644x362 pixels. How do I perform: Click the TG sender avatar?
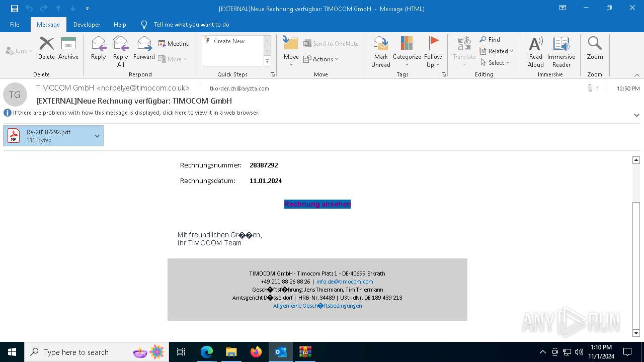click(15, 95)
